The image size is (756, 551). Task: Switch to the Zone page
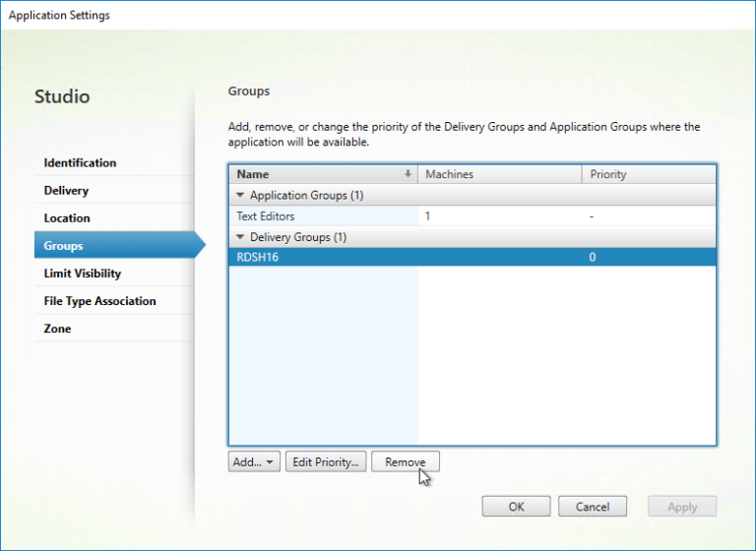pos(57,329)
